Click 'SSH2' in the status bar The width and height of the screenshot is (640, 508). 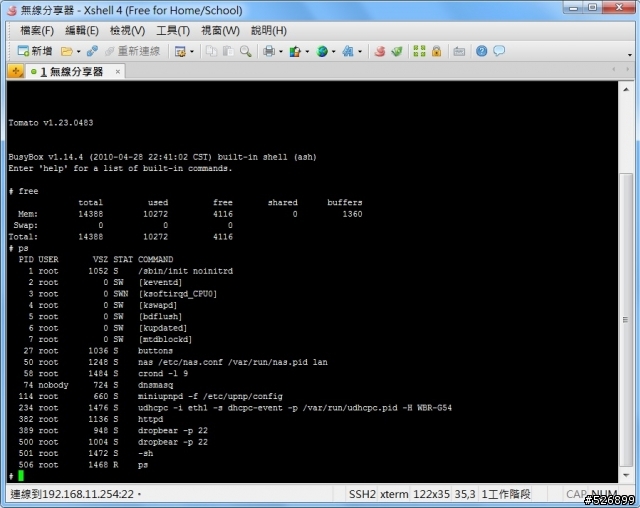pos(362,495)
